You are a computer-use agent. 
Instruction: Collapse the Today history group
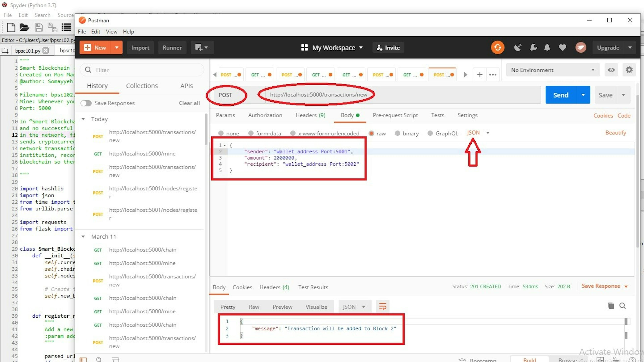pyautogui.click(x=83, y=119)
